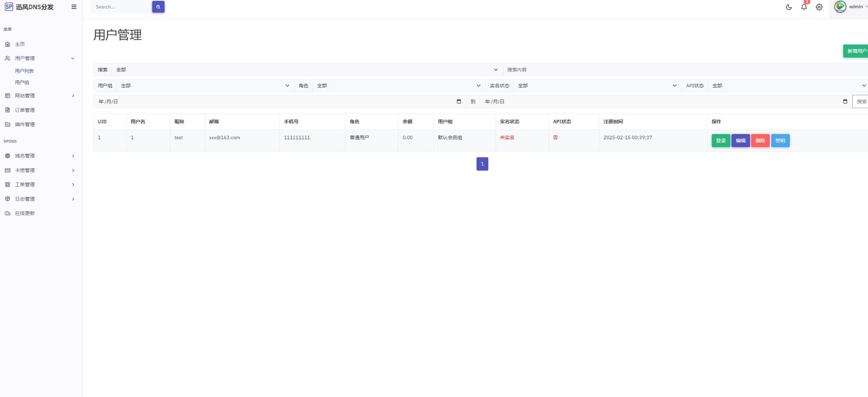Click into the 搜索内容 input field
The width and height of the screenshot is (868, 397).
pos(684,70)
